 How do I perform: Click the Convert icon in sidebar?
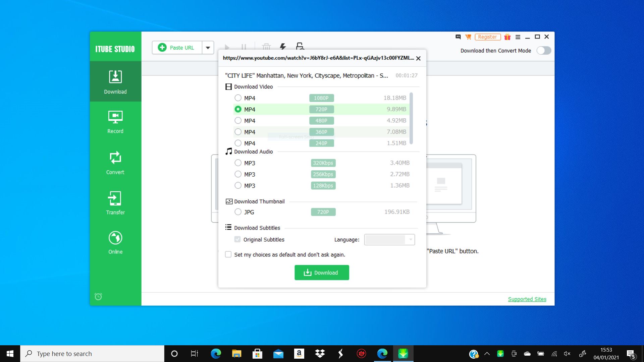click(115, 163)
